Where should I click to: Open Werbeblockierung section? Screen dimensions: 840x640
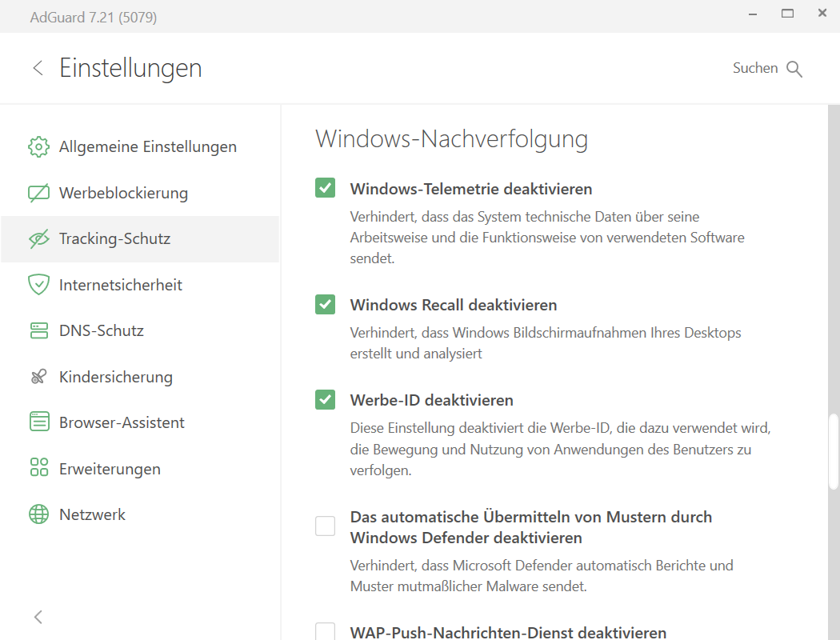coord(140,193)
